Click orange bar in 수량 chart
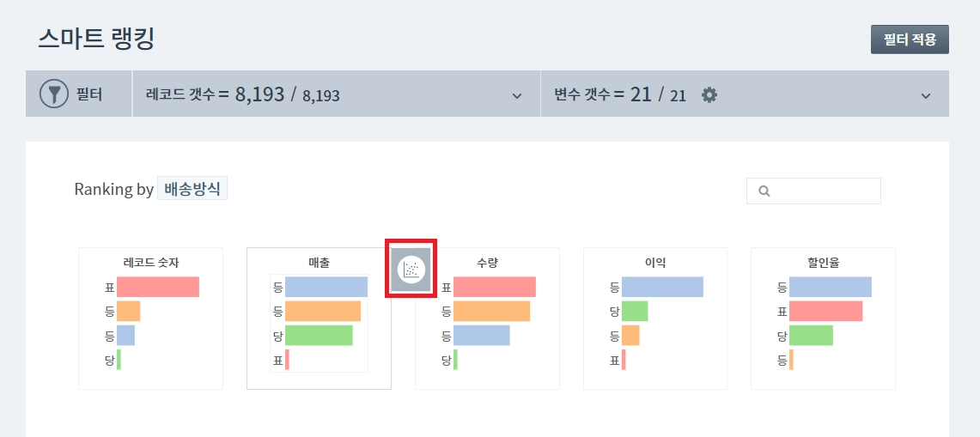 491,311
